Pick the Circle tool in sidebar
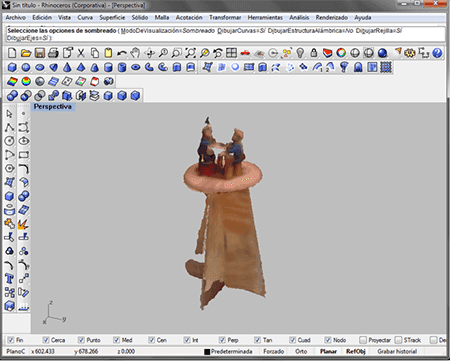 9,141
